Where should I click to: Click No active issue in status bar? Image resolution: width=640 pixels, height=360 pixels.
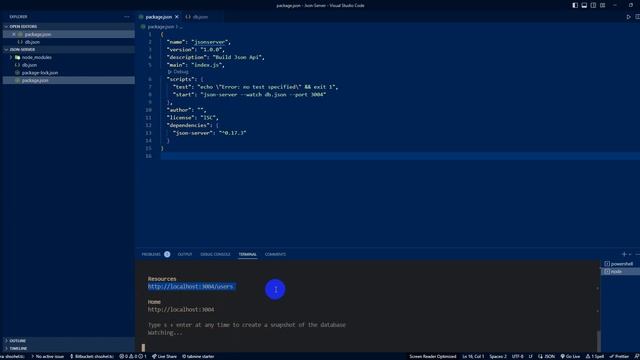(x=47, y=356)
